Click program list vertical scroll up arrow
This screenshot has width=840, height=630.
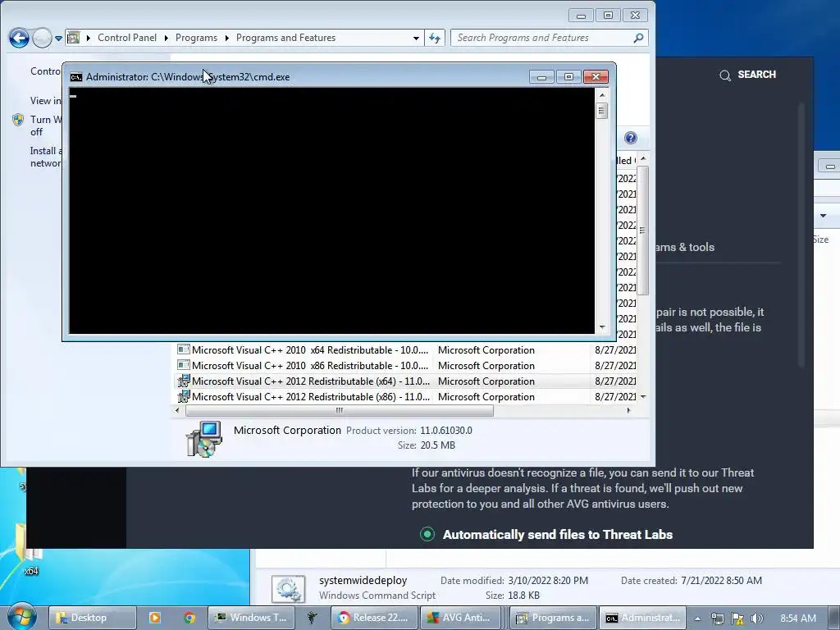(643, 159)
